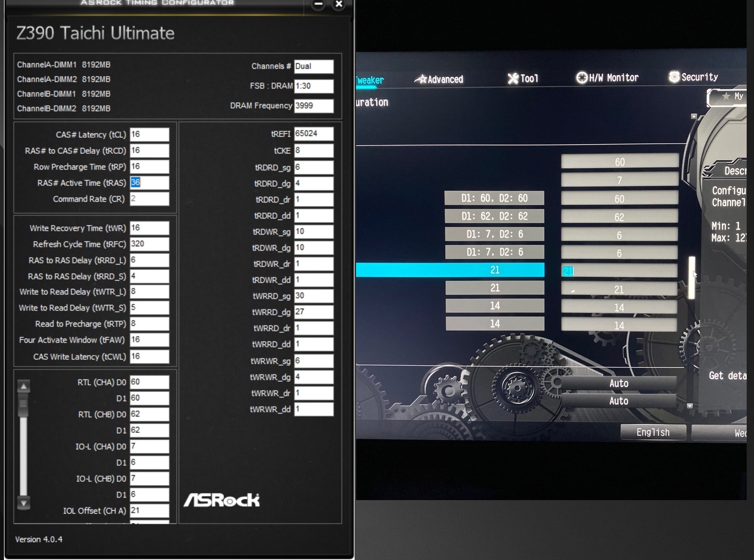The width and height of the screenshot is (754, 560).
Task: Click the tWRWR_dd value field
Action: tap(314, 410)
